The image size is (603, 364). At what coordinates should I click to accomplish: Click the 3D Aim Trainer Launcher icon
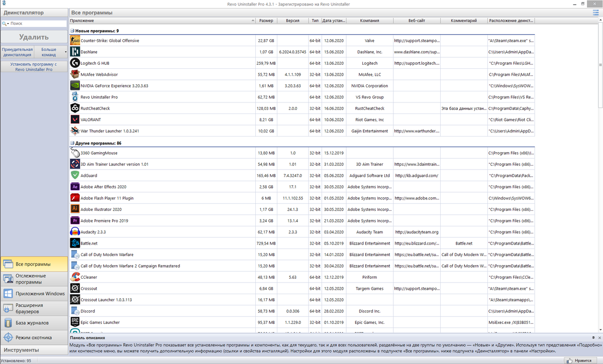[75, 164]
